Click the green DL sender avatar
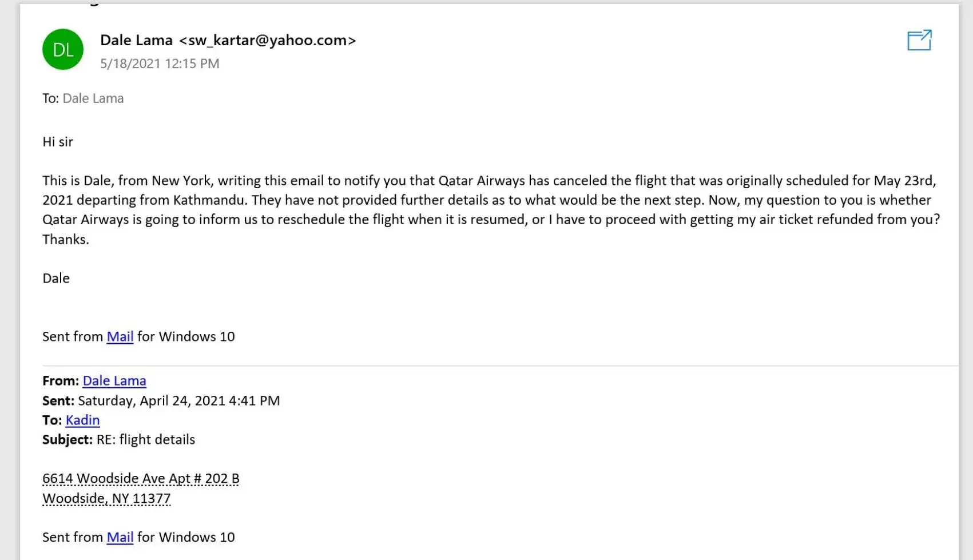 coord(63,50)
